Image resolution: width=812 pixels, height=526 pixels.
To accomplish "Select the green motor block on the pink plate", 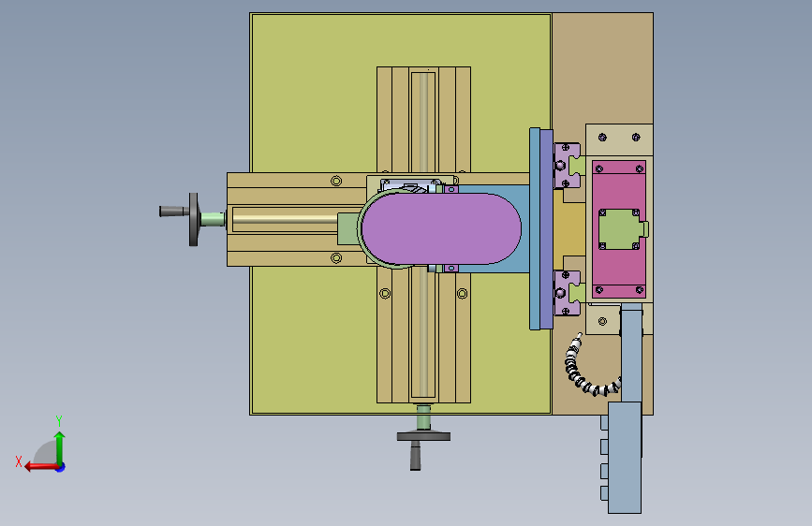I will pos(622,228).
